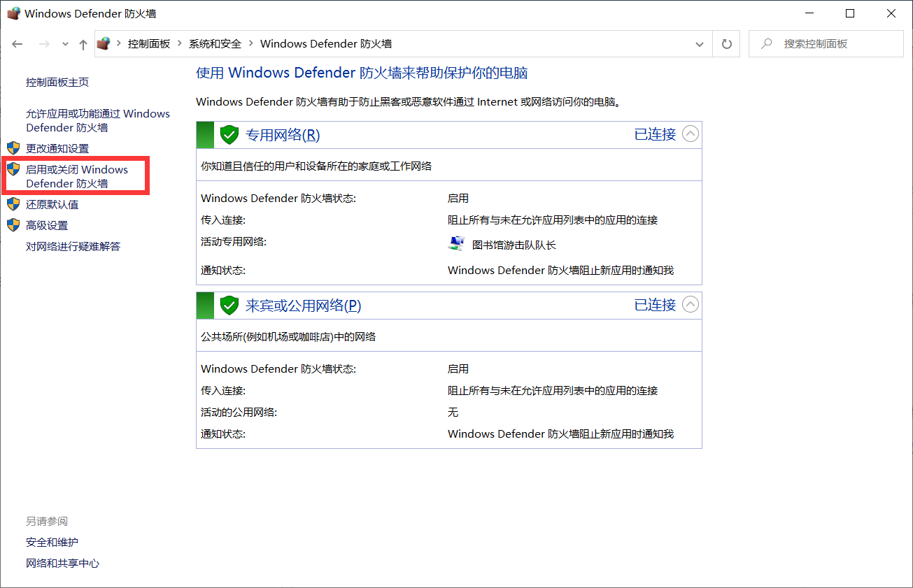Click the firewall icon in the title bar

click(13, 13)
